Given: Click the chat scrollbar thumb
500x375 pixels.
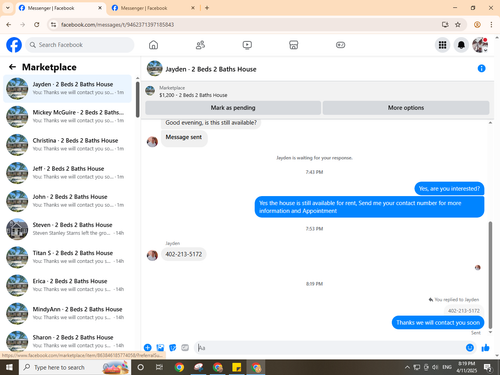Looking at the screenshot, I should [490, 275].
